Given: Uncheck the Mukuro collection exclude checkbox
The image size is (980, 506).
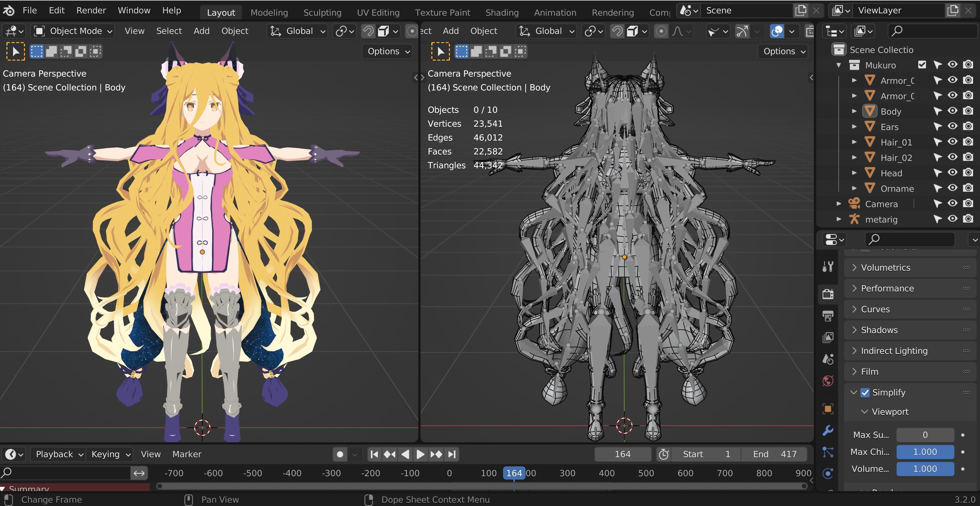Looking at the screenshot, I should pos(922,65).
